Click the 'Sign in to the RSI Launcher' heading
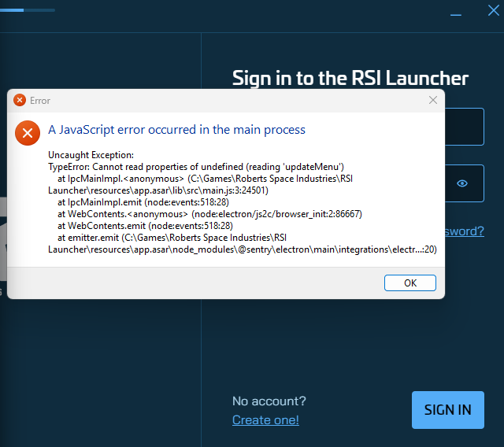The width and height of the screenshot is (504, 447). click(x=350, y=79)
